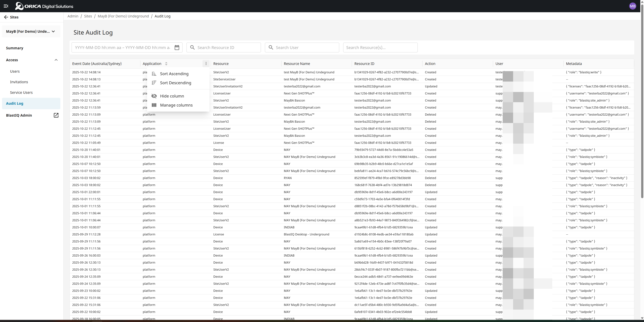Select Sort Descending menu option
The image size is (644, 322).
tap(178, 83)
